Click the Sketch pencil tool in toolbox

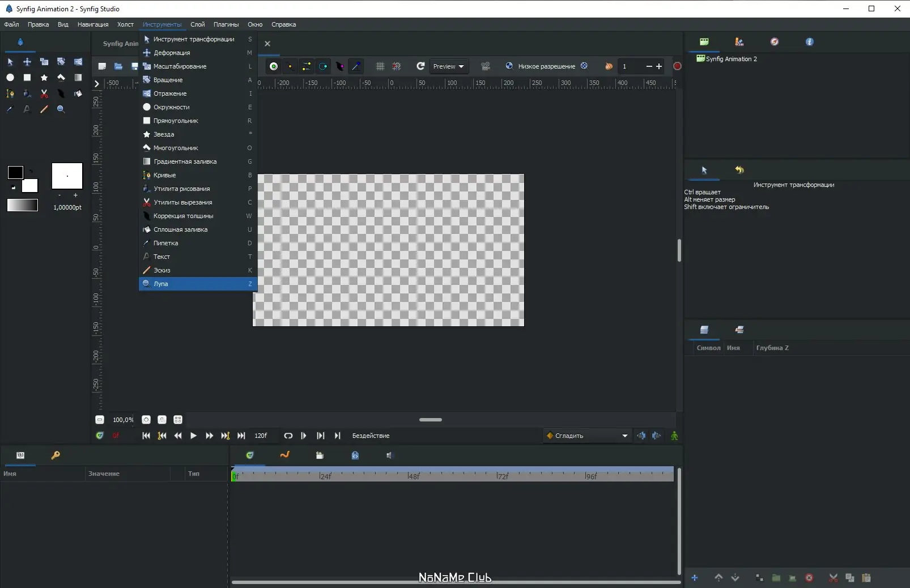pyautogui.click(x=44, y=109)
